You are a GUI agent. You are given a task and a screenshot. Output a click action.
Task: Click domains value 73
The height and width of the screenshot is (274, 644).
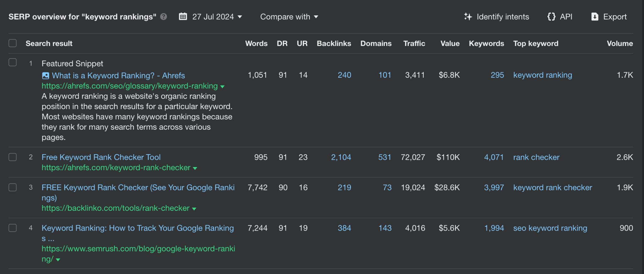(x=387, y=187)
